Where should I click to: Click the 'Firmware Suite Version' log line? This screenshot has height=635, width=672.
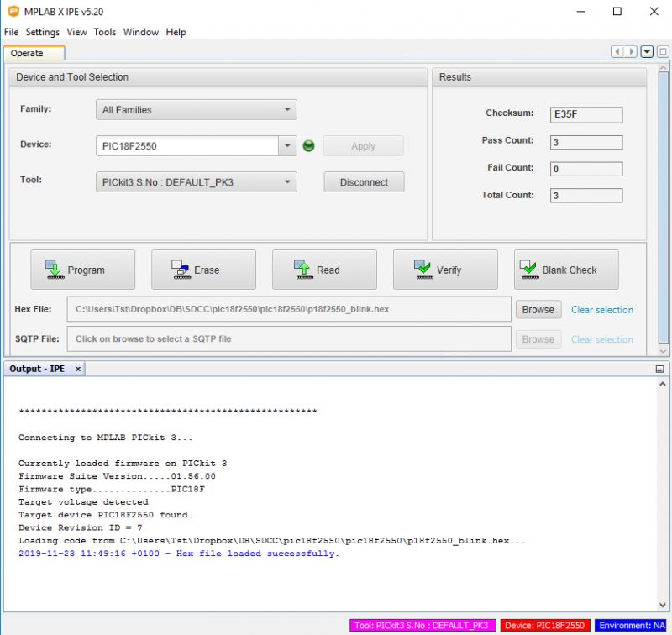point(117,476)
